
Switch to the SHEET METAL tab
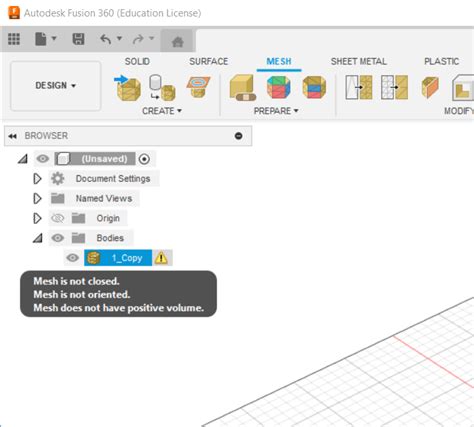coord(359,61)
